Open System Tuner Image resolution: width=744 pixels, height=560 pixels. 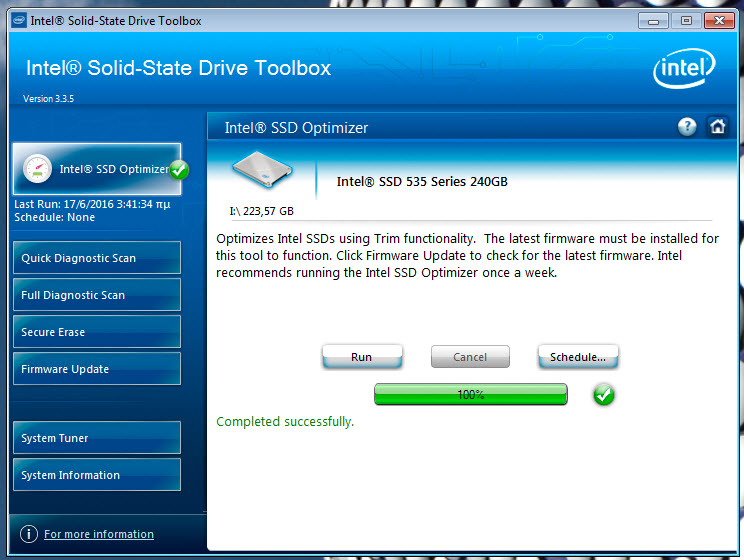click(x=97, y=438)
